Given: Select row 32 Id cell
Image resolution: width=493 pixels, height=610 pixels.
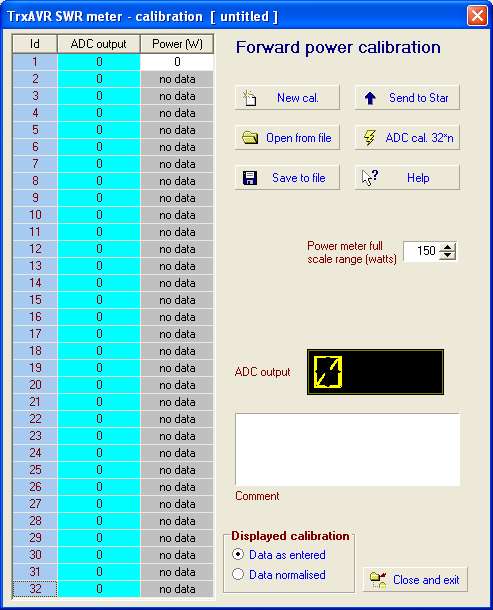Looking at the screenshot, I should tap(35, 589).
